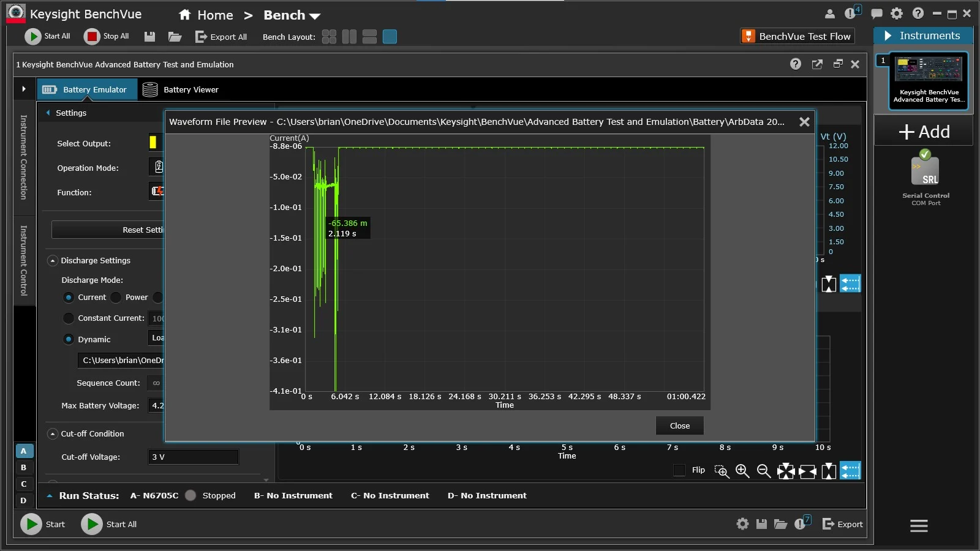Screen dimensions: 980x551
Task: Expand the left side panel arrow
Action: click(x=24, y=89)
